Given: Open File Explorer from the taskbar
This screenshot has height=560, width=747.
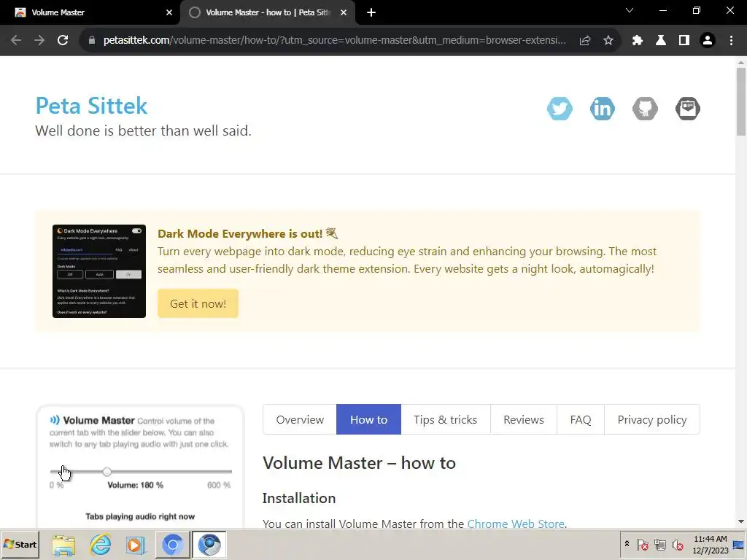Looking at the screenshot, I should coord(64,545).
